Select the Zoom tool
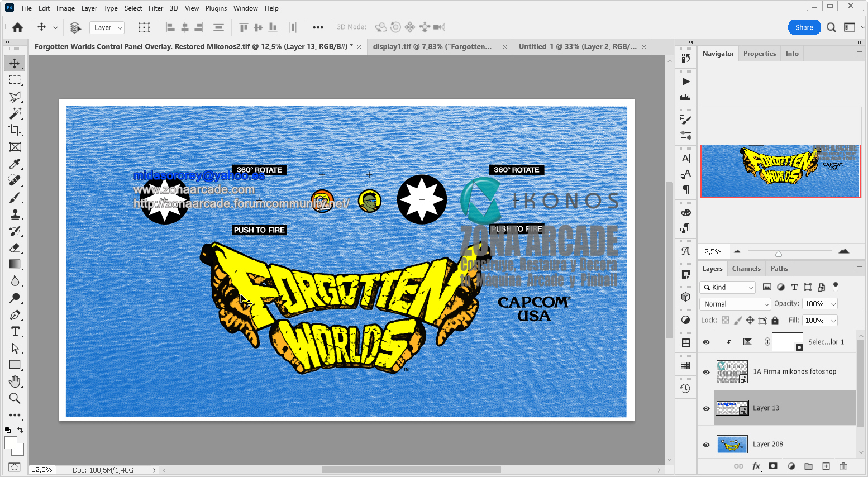Screen dimensions: 868x477 15,398
